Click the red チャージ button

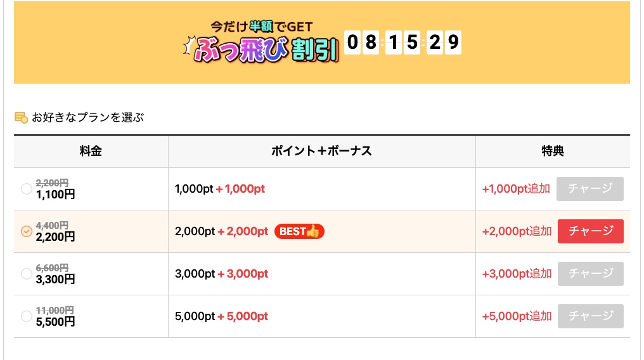coord(590,231)
